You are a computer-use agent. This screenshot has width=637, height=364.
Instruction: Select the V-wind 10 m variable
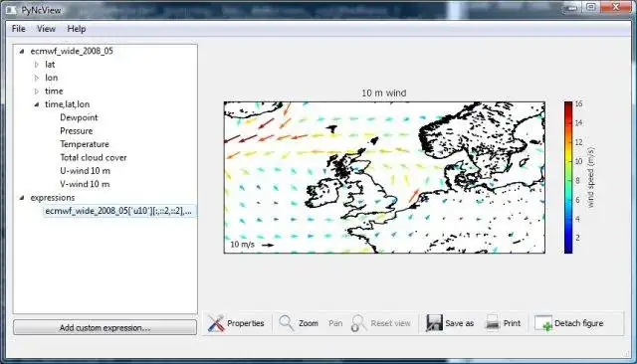click(85, 184)
